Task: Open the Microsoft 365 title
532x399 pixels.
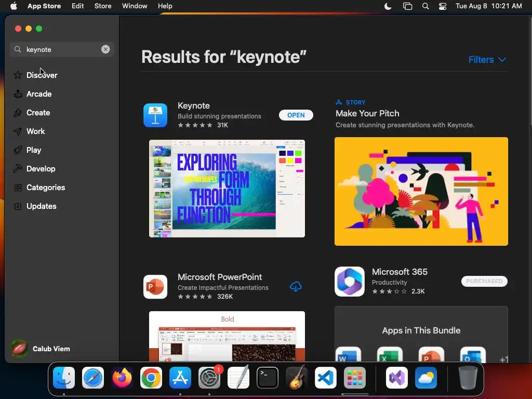Action: click(x=400, y=272)
